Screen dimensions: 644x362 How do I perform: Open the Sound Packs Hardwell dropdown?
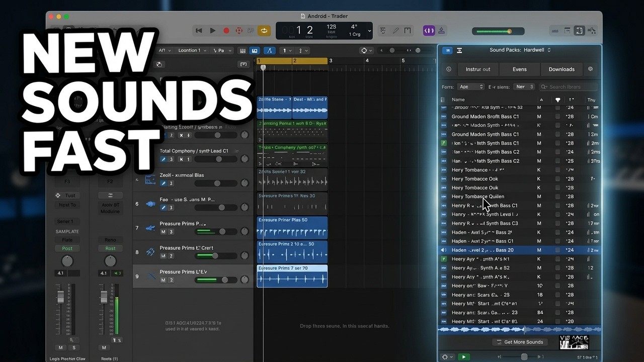tap(520, 50)
